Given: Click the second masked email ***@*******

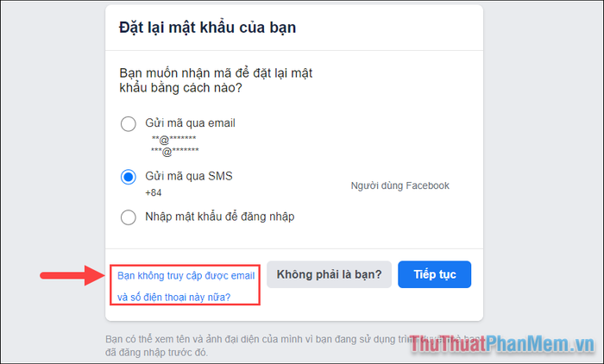Looking at the screenshot, I should click(x=175, y=151).
